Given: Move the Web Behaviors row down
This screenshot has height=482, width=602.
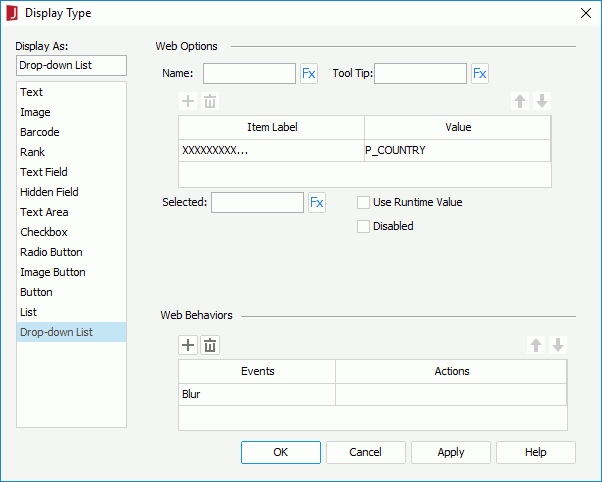Looking at the screenshot, I should pyautogui.click(x=558, y=345).
